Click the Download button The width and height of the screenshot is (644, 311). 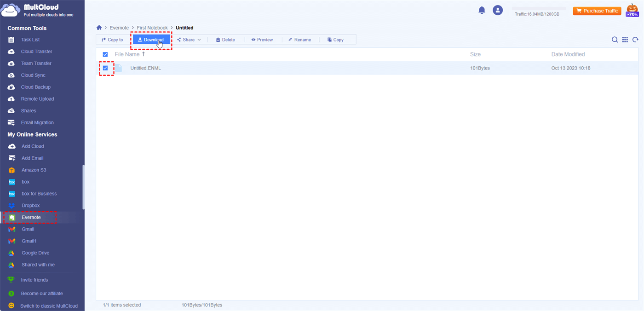151,40
